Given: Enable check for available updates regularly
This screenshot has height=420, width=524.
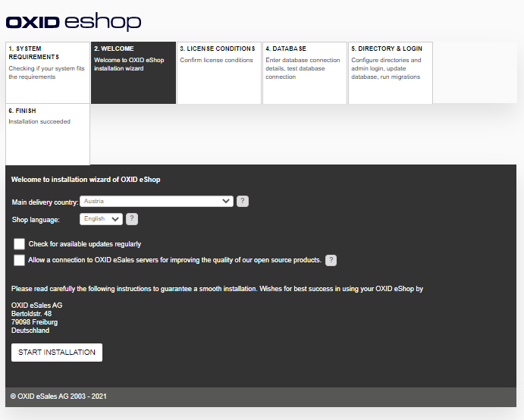Looking at the screenshot, I should click(19, 244).
